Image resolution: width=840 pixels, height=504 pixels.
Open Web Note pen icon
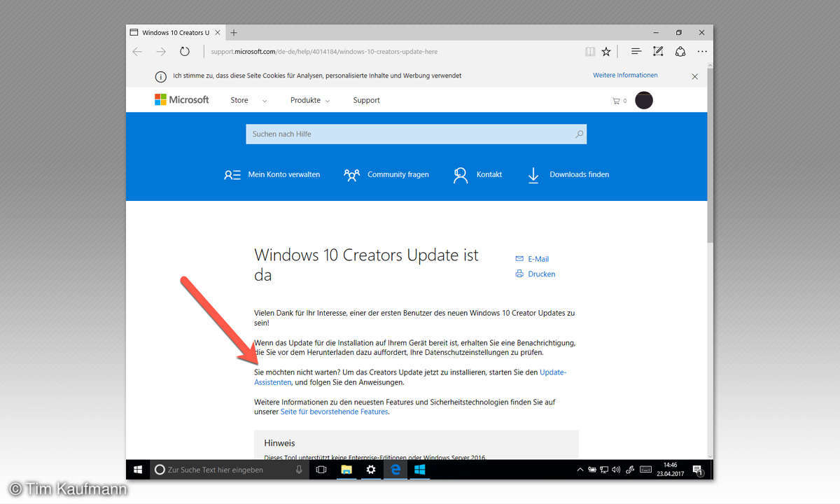658,51
